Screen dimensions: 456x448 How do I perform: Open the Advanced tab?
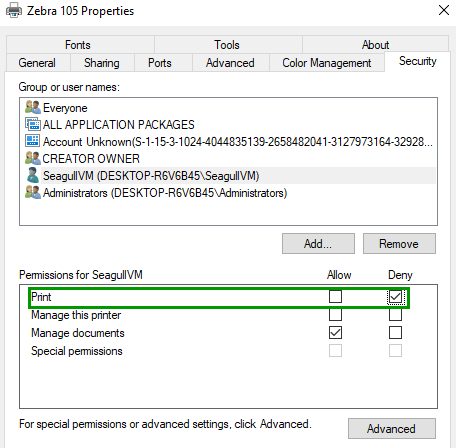(x=230, y=63)
